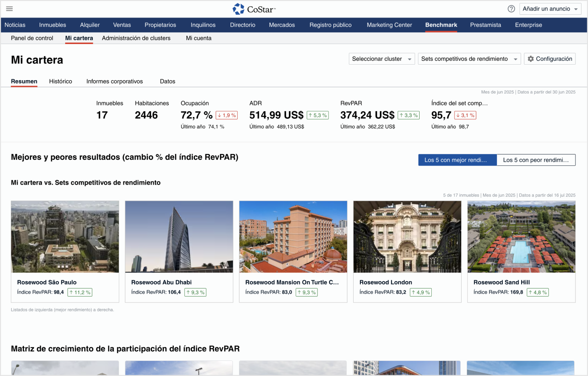Viewport: 588px width, 376px height.
Task: Open the Rosewood London property link
Action: click(x=386, y=282)
